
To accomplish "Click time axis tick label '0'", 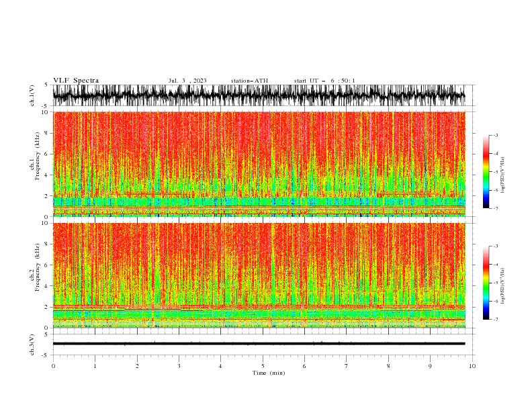I will (x=53, y=366).
